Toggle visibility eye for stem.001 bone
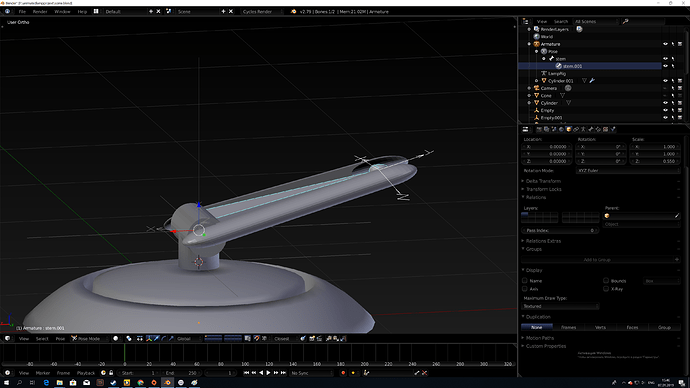The height and width of the screenshot is (388, 690). tap(665, 66)
